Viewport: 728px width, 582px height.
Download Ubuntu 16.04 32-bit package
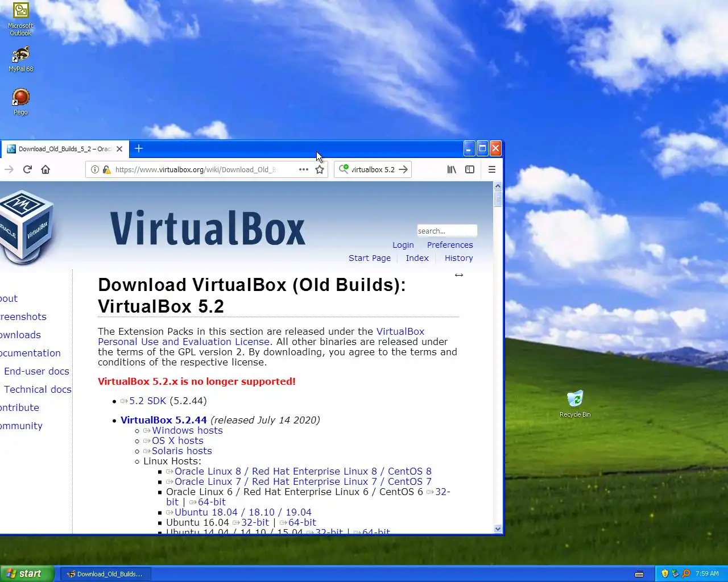(255, 522)
